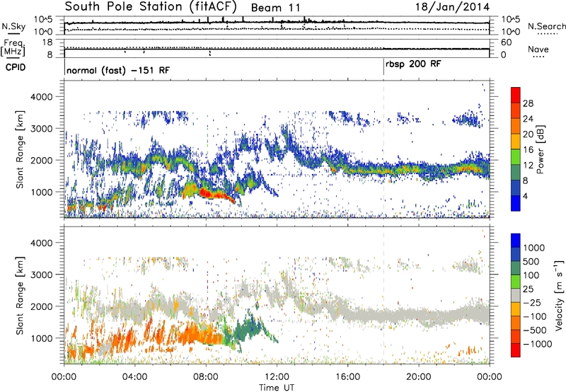Viewport: 566px width, 392px height.
Task: Click the 'Velocity [m s-1]' color bar label
Action: point(559,295)
